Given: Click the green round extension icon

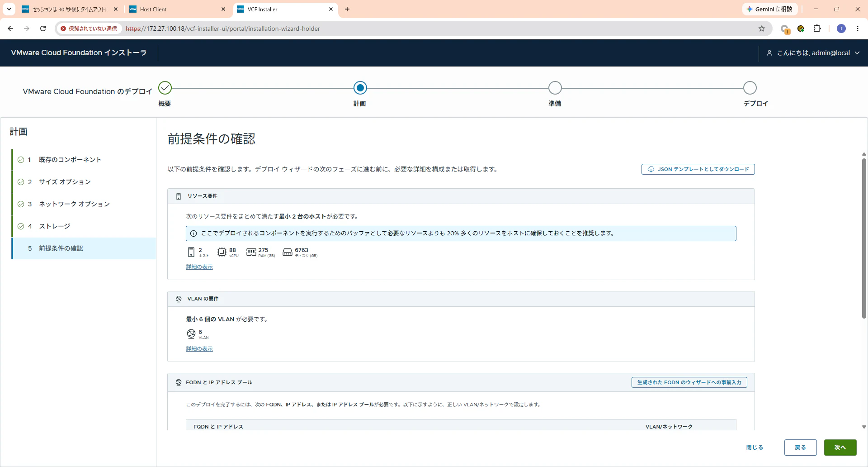Looking at the screenshot, I should coord(801,29).
